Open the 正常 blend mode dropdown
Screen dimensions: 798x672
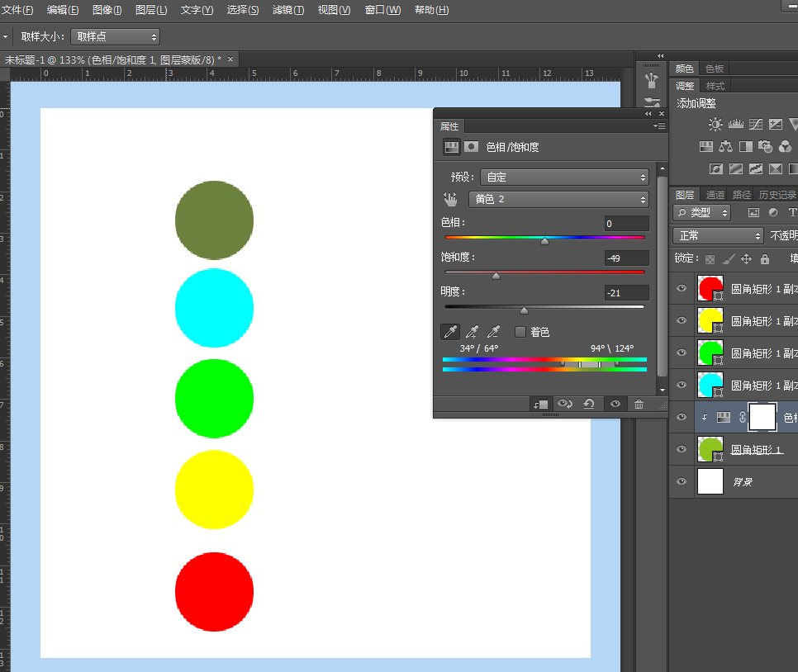[x=718, y=236]
